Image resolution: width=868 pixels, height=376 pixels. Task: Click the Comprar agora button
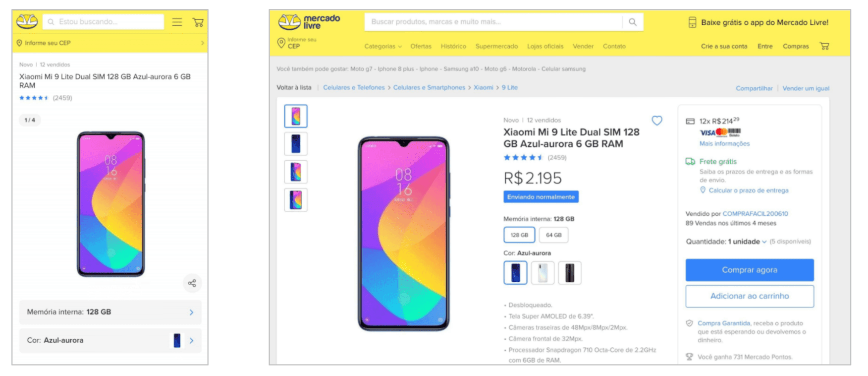(749, 270)
